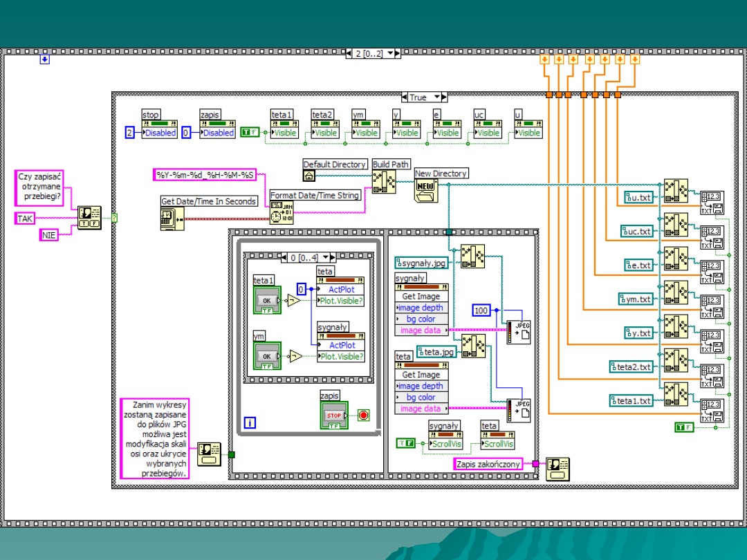747x560 pixels.
Task: Click the zapis STOP button terminal
Action: (334, 416)
